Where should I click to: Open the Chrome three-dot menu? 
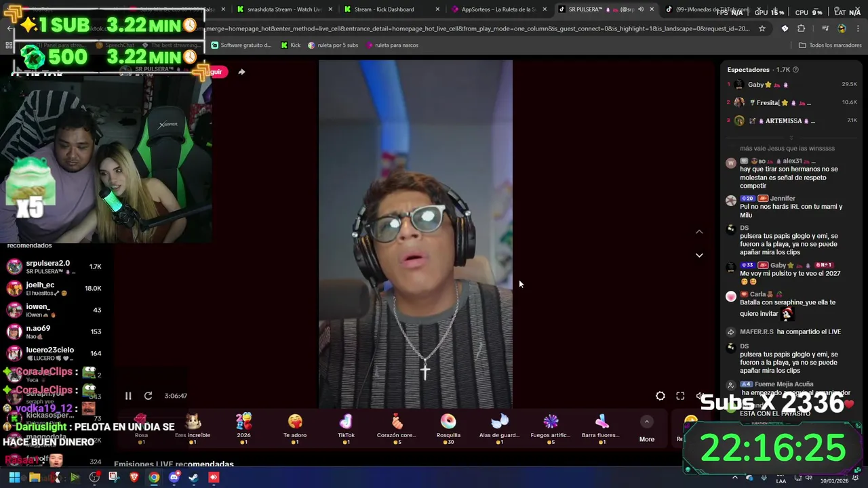point(858,28)
